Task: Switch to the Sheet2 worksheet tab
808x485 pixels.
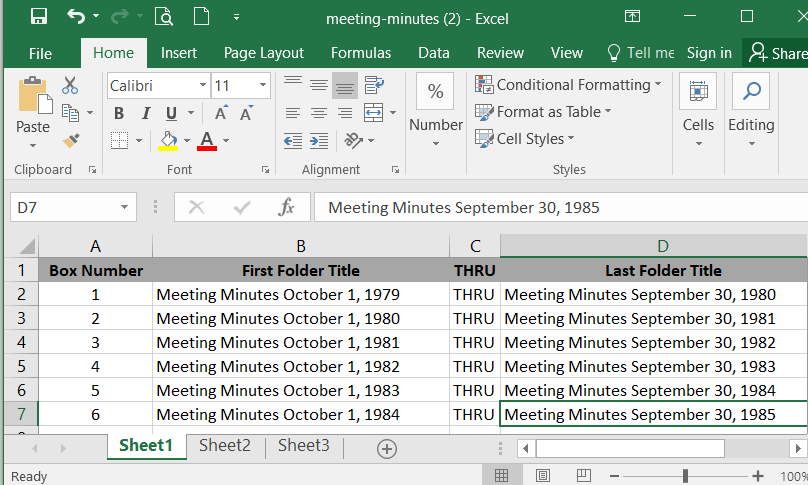Action: [224, 446]
